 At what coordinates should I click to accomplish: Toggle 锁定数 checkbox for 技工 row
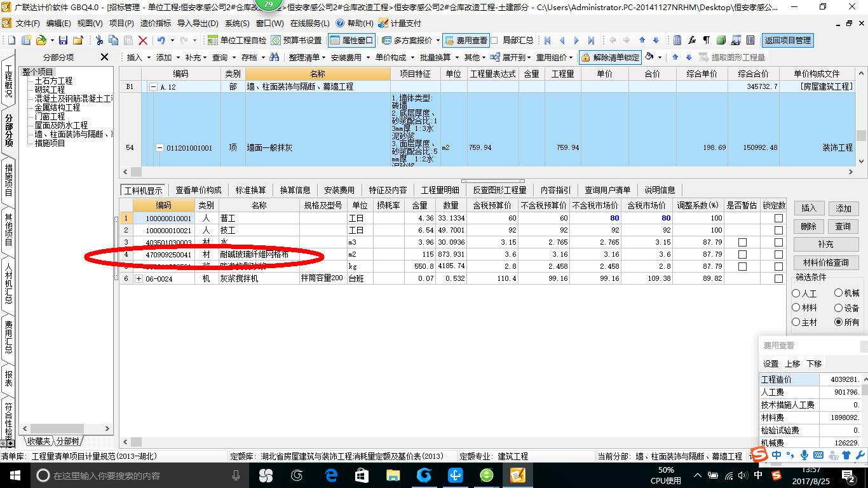[778, 230]
